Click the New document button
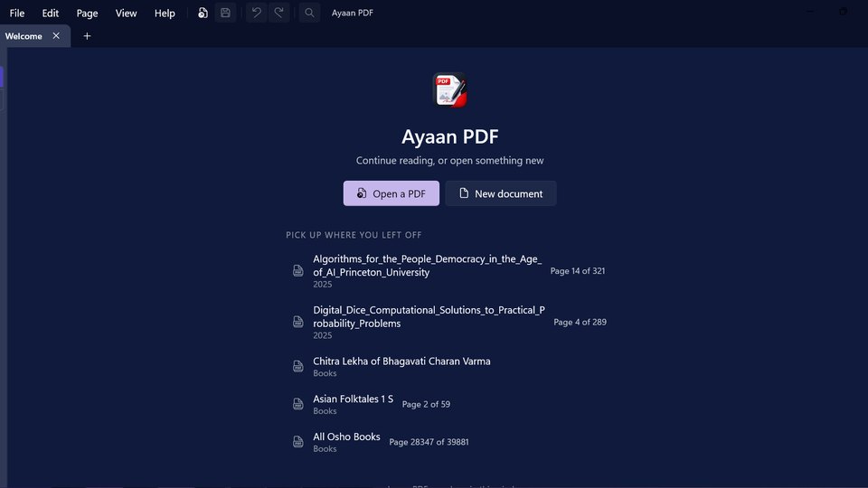Image resolution: width=868 pixels, height=488 pixels. (x=501, y=193)
